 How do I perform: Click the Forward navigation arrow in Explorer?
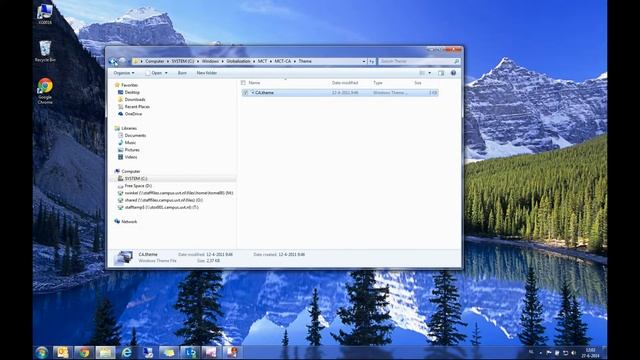point(122,62)
